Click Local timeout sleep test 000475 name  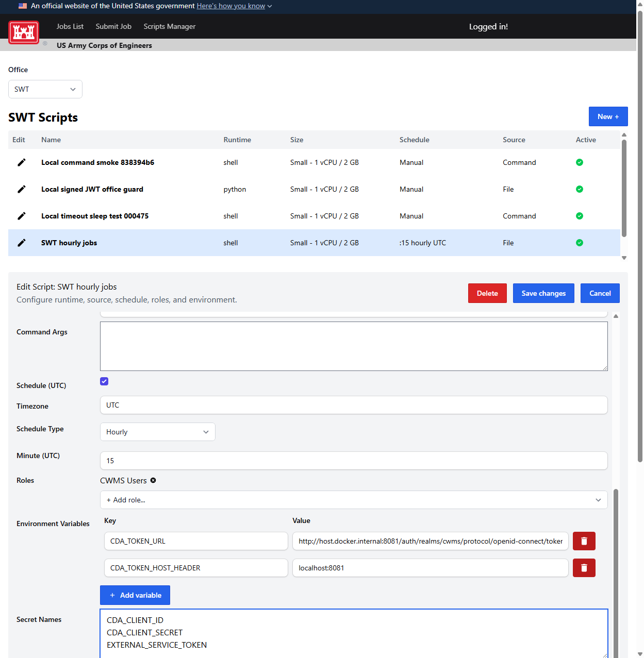[x=95, y=216]
